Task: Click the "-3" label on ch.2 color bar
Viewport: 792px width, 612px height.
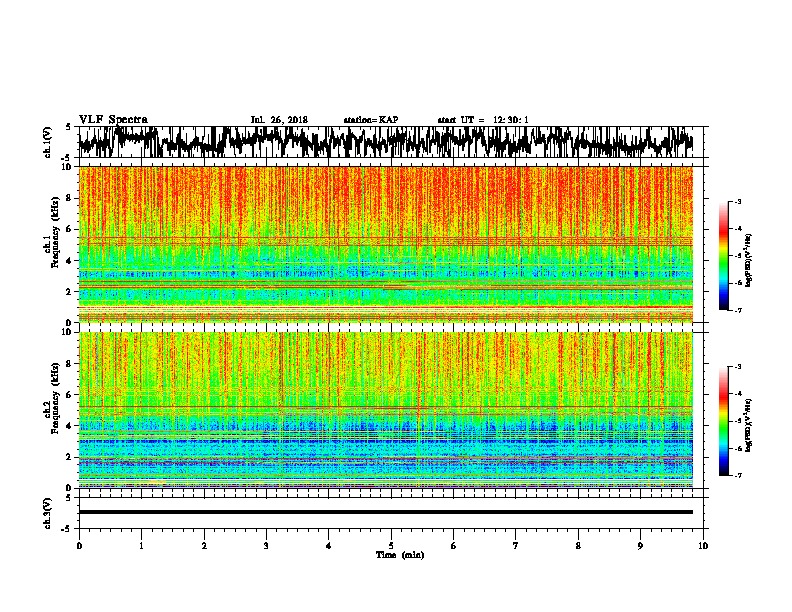Action: pyautogui.click(x=737, y=366)
